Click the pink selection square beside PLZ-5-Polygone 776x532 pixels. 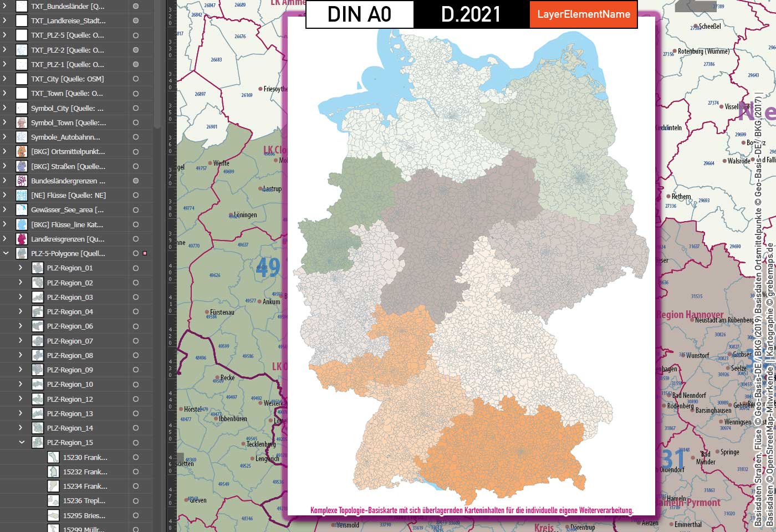145,252
